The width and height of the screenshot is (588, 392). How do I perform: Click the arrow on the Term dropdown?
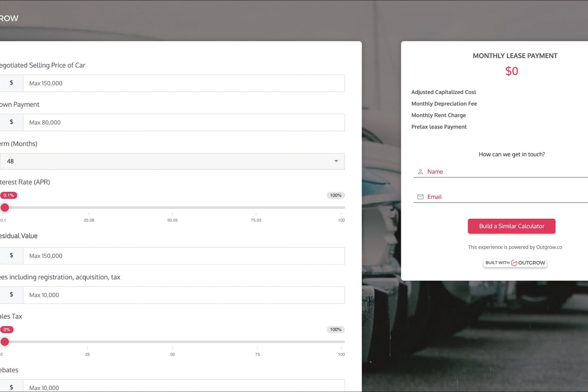click(336, 161)
